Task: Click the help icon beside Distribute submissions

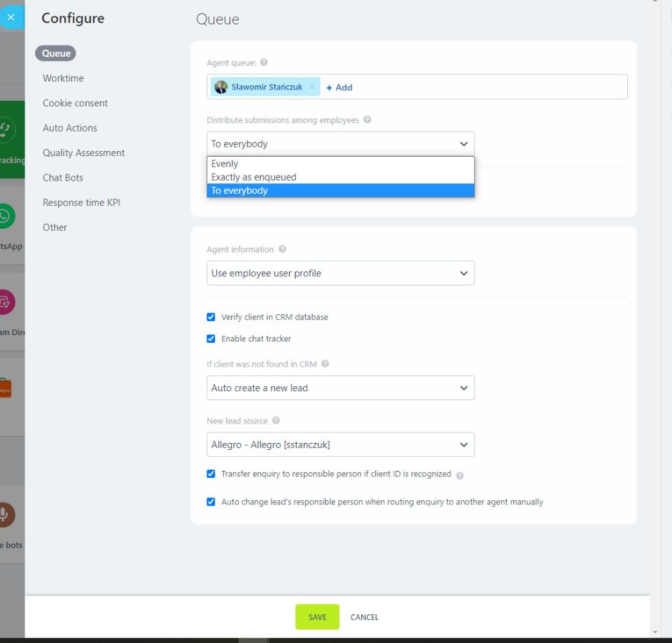Action: click(x=367, y=120)
